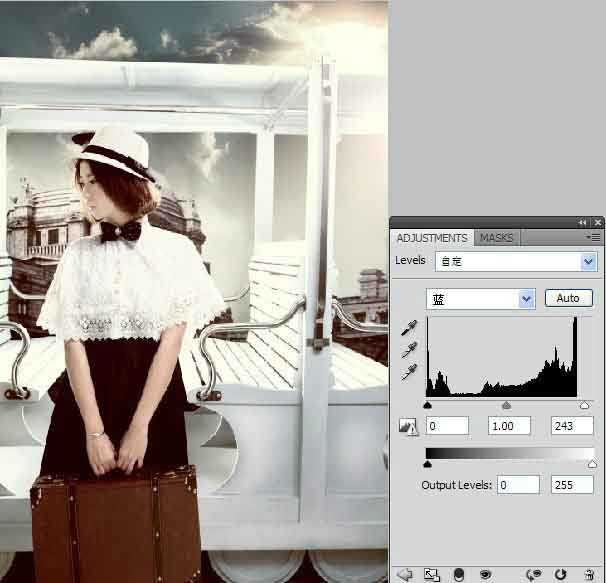
Task: Switch to the MASKS tab
Action: [x=496, y=238]
